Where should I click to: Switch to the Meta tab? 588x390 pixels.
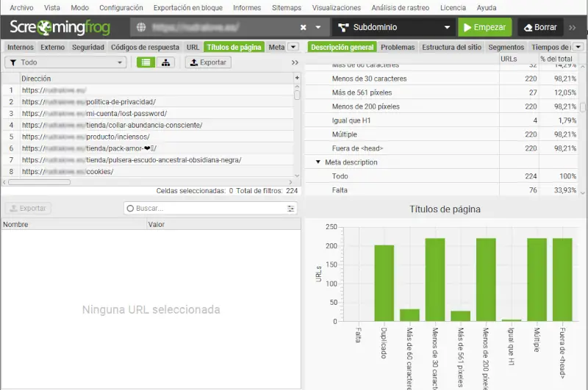[276, 47]
